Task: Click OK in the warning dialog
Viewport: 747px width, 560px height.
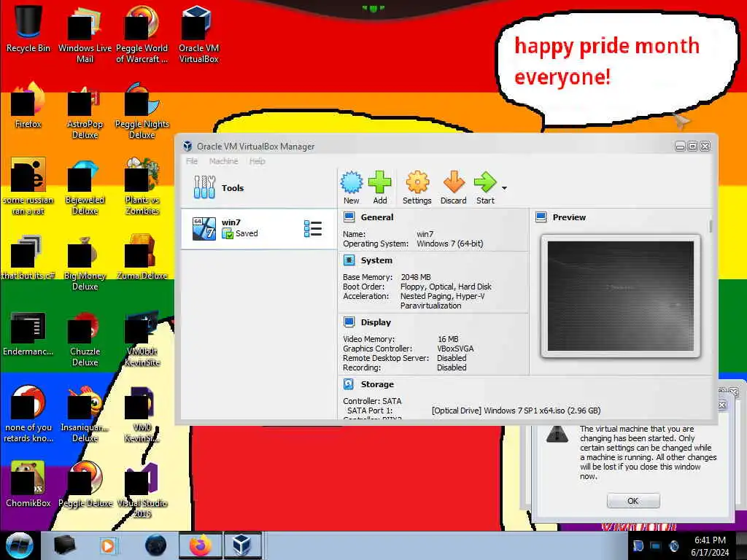Action: point(632,501)
